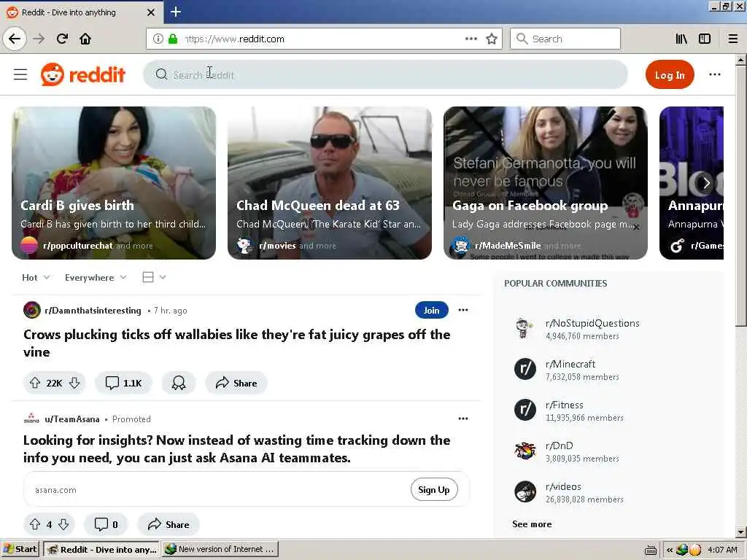The width and height of the screenshot is (747, 560).
Task: Open Reddit's top-right three-dot options menu
Action: [x=714, y=75]
